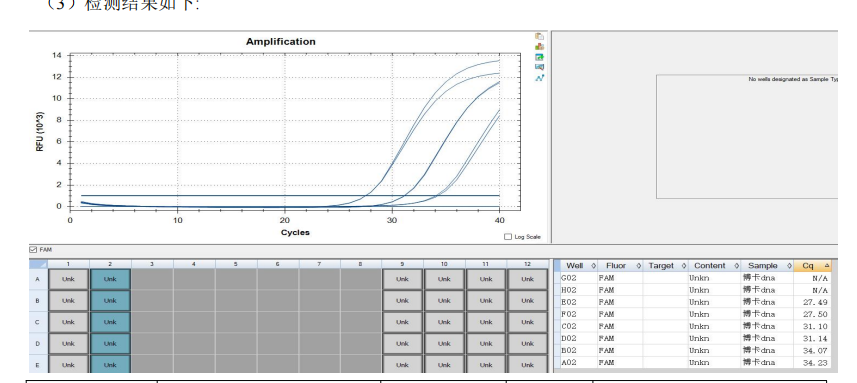
Task: Select the H02 row in results table
Action: 695,290
